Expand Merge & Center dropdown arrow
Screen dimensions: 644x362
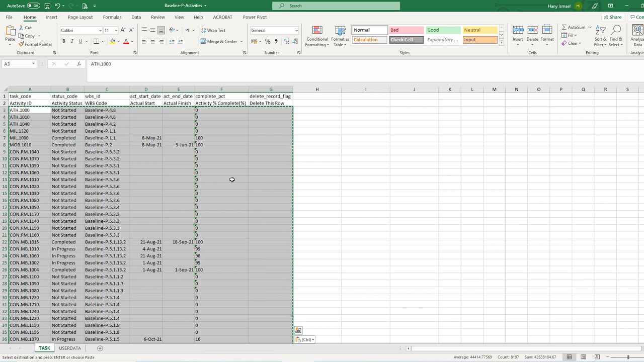(242, 41)
